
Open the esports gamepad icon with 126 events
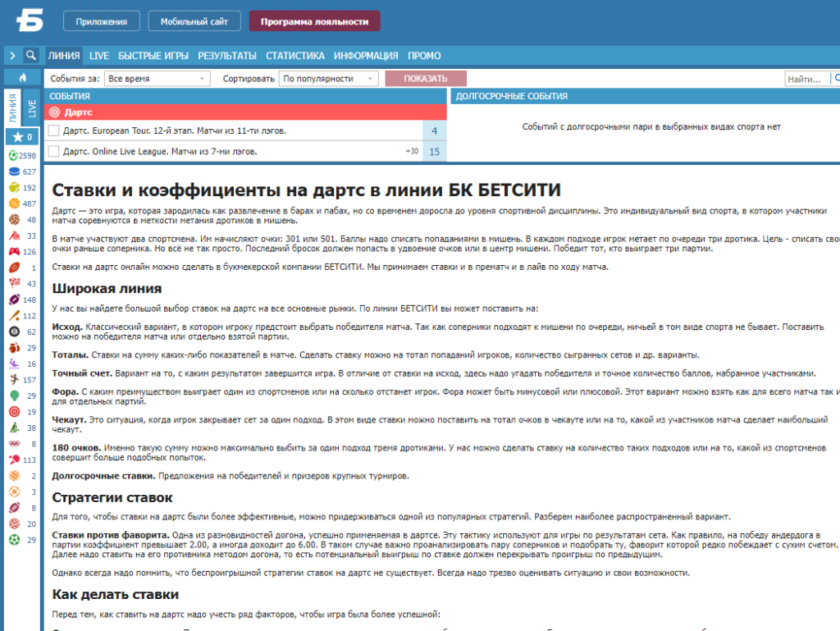coord(15,251)
